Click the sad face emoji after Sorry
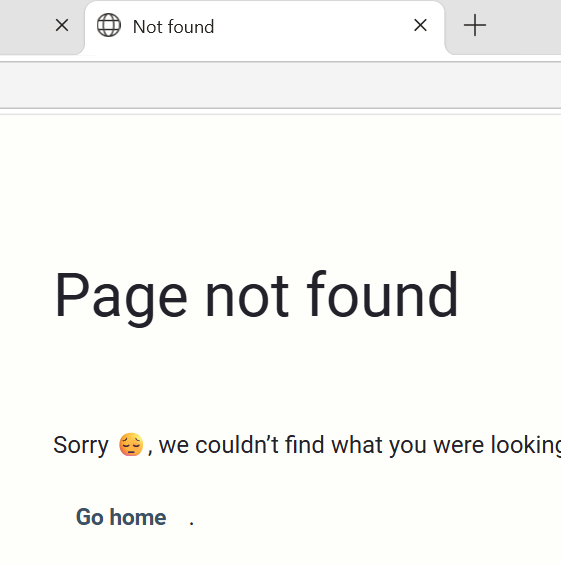Screen dimensions: 561x565 coord(131,444)
